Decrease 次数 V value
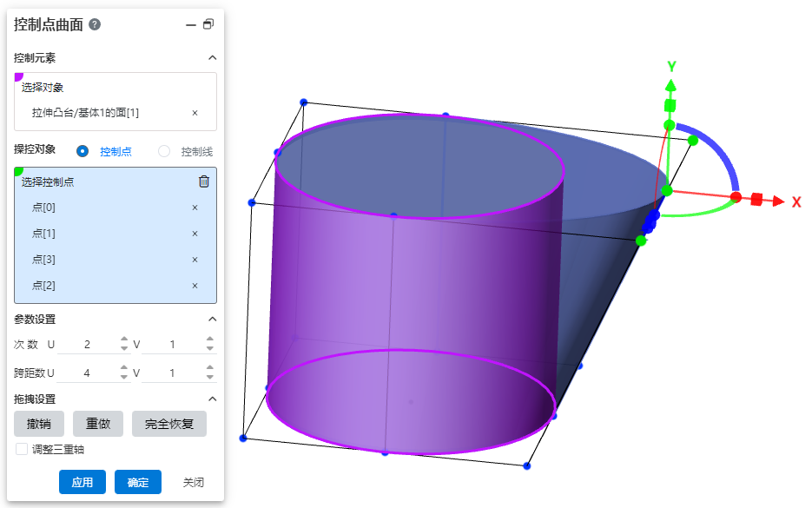Image resolution: width=812 pixels, height=508 pixels. click(210, 348)
